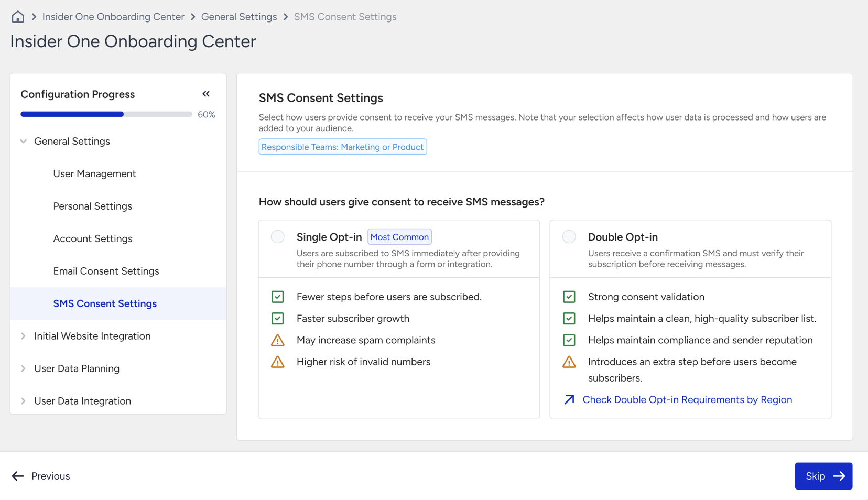The height and width of the screenshot is (500, 868).
Task: Expand the Initial Website Integration section
Action: pos(24,336)
